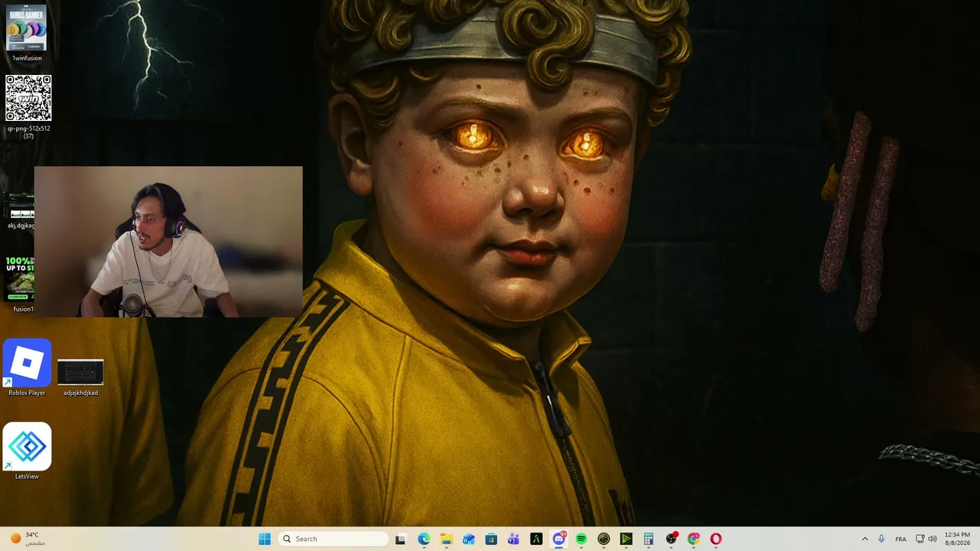980x551 pixels.
Task: Click the taskbar Search box
Action: tap(333, 539)
